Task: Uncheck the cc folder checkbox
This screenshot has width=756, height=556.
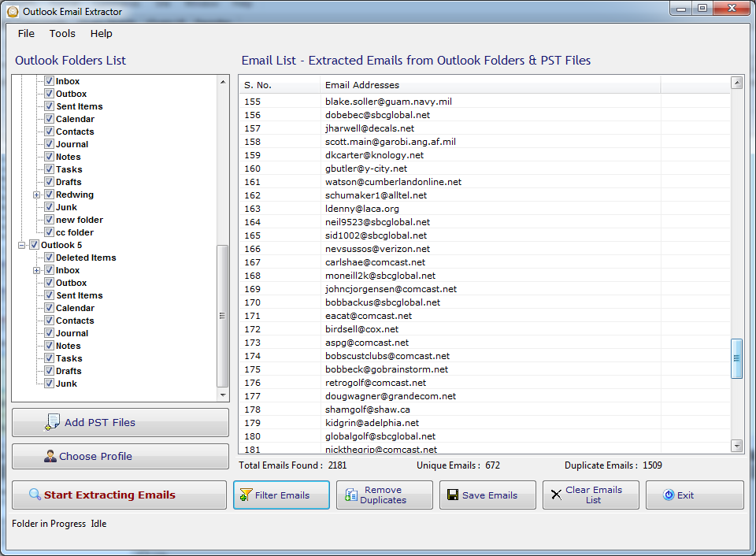Action: [49, 232]
